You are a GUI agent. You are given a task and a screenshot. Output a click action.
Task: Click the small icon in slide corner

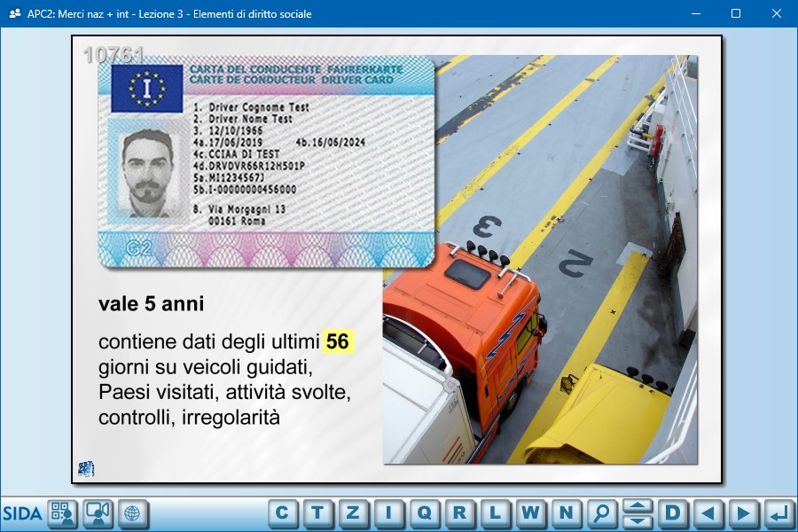(86, 469)
